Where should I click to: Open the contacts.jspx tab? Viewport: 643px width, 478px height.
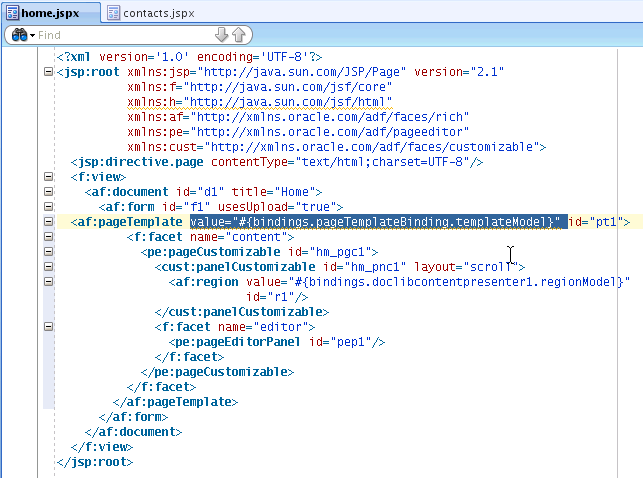pyautogui.click(x=151, y=13)
